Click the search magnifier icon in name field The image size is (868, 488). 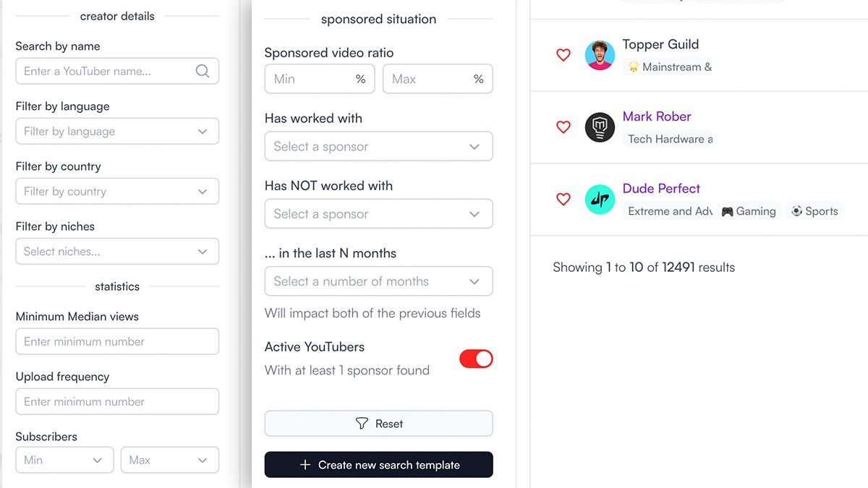203,71
